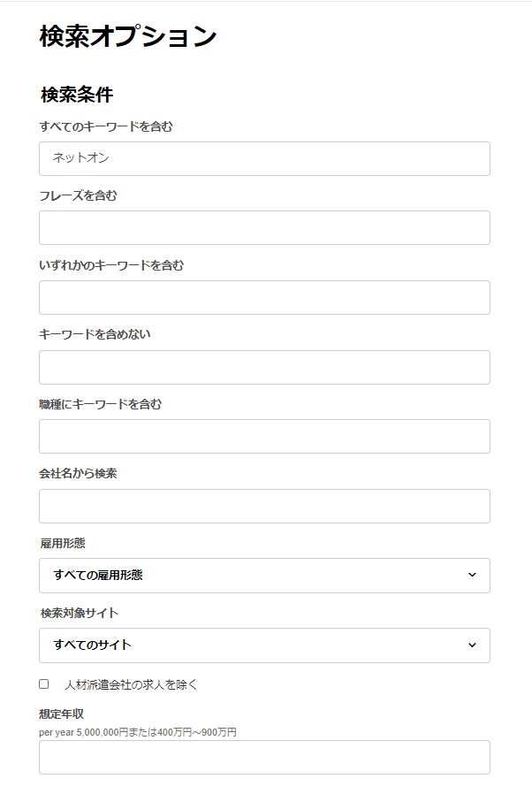Click the 検索対象サイト label above the dropdown
Image resolution: width=532 pixels, height=794 pixels.
(80, 613)
